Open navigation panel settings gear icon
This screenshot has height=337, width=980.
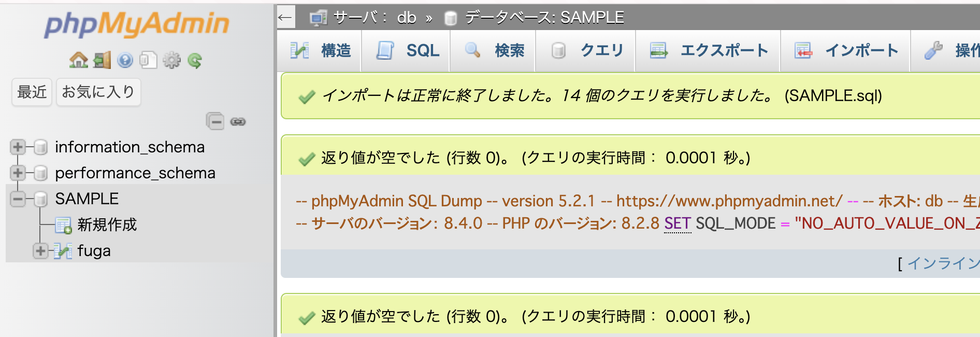pos(171,61)
